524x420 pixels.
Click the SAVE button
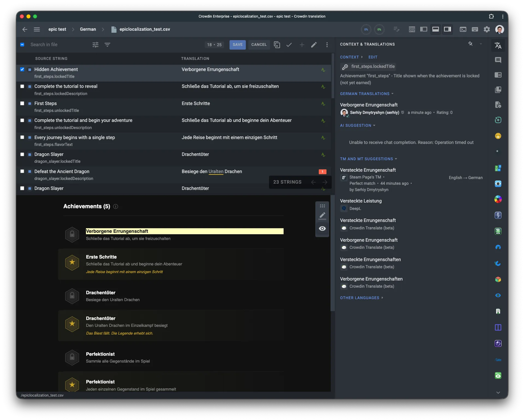(x=237, y=44)
